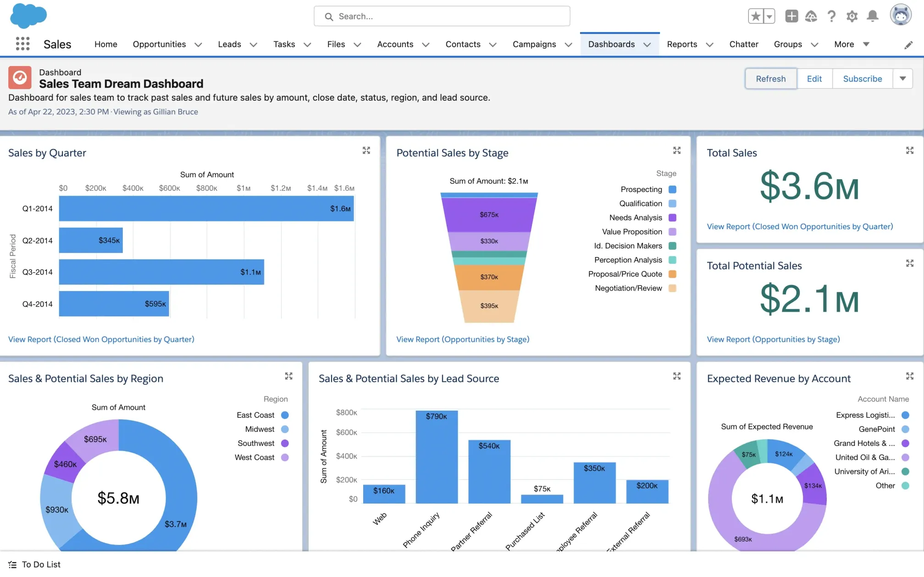Click the Refresh dashboard button
Screen dimensions: 924x577
pyautogui.click(x=770, y=78)
